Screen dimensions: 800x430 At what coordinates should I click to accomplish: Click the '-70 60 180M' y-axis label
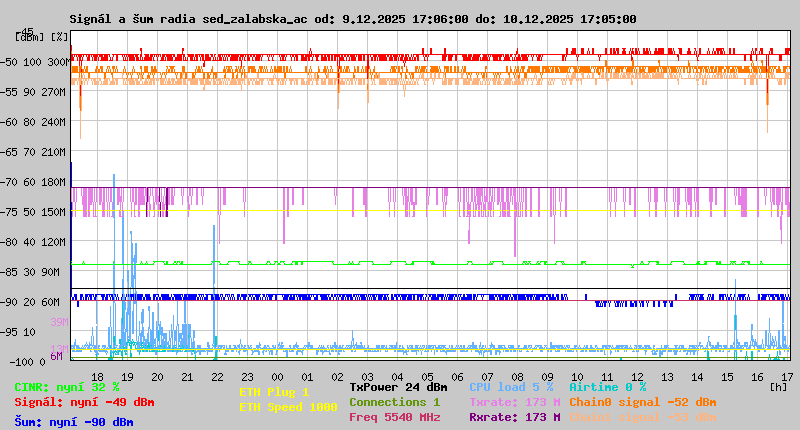(x=33, y=182)
